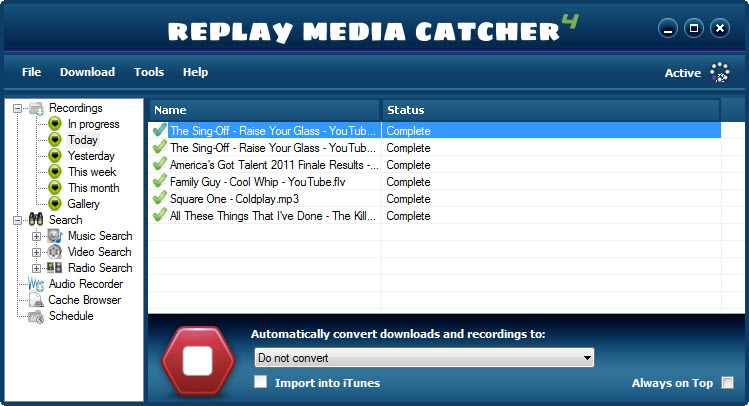Viewport: 749px width, 406px height.
Task: Click the Recordings folder icon
Action: pyautogui.click(x=36, y=108)
